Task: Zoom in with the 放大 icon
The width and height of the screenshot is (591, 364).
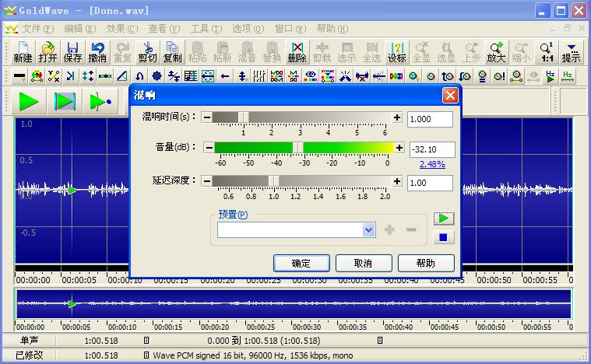Action: 496,52
